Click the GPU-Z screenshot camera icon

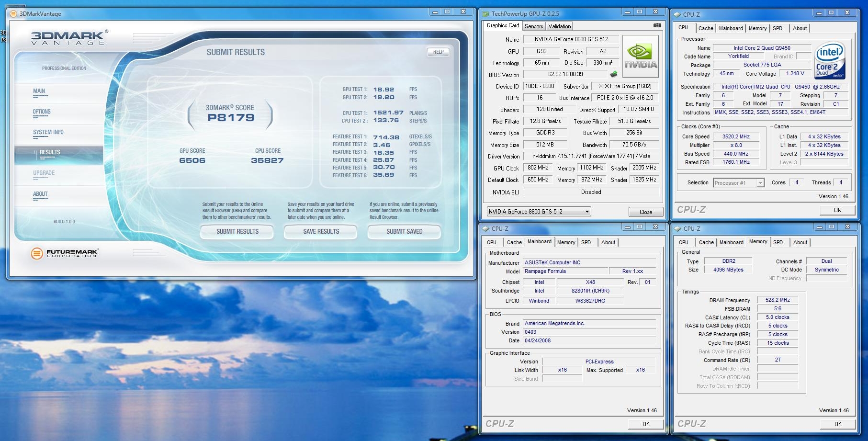pos(657,25)
